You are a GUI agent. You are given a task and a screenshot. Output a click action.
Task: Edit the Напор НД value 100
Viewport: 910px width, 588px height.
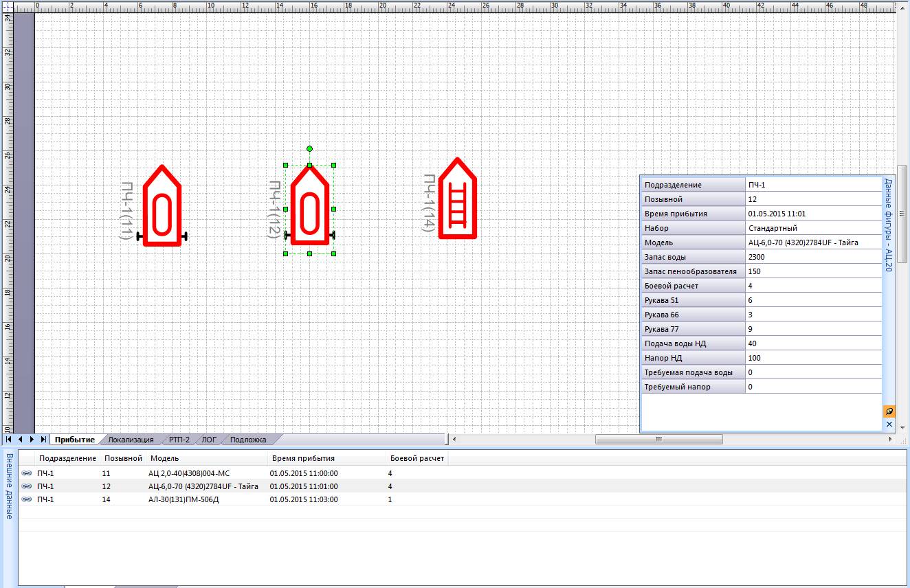pos(813,358)
